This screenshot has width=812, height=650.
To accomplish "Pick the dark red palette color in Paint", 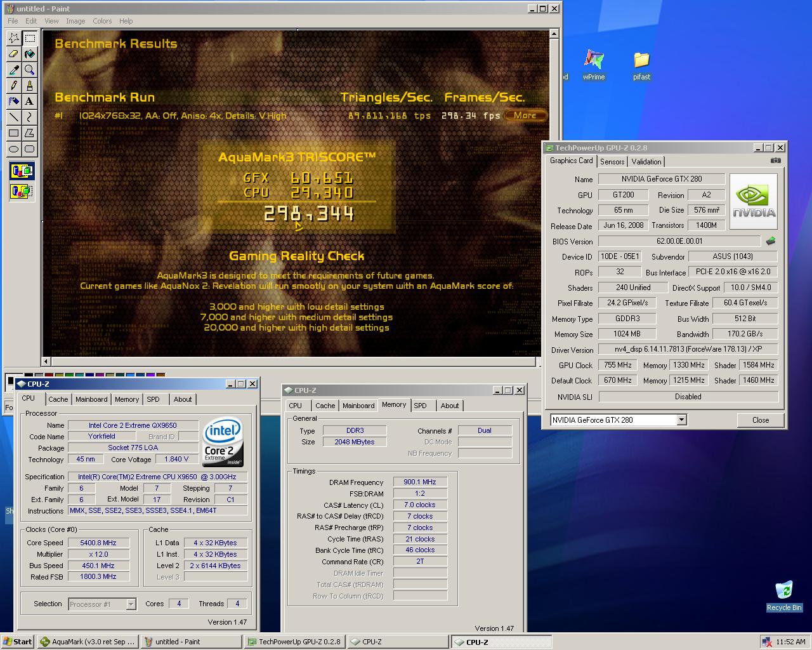I will click(x=49, y=374).
